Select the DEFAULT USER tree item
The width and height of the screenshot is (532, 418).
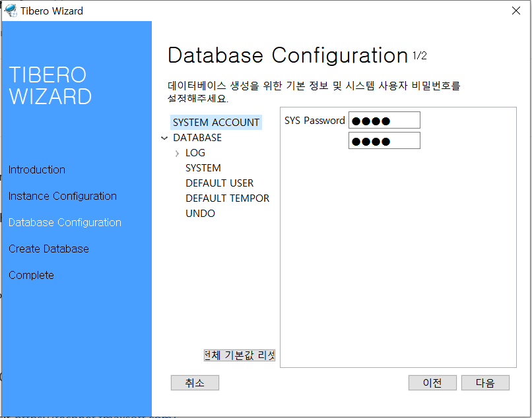(x=220, y=183)
